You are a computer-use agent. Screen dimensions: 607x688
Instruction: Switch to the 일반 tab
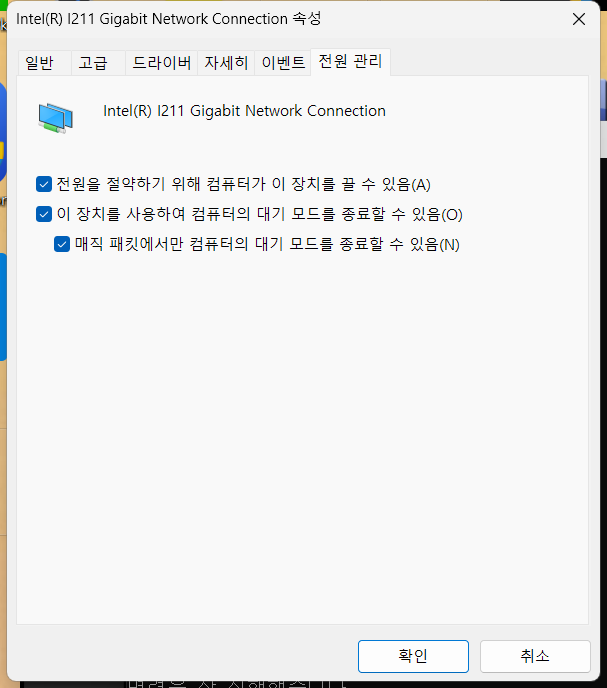point(44,63)
